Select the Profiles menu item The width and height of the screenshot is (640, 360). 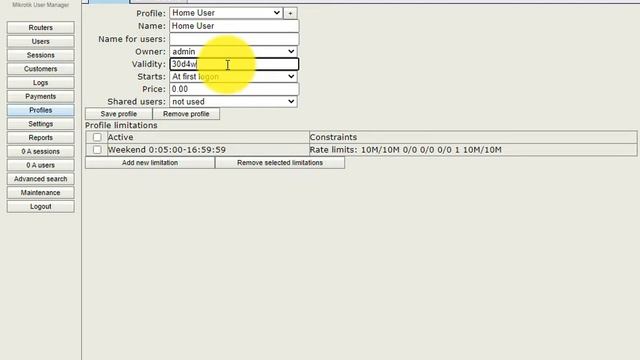(40, 110)
